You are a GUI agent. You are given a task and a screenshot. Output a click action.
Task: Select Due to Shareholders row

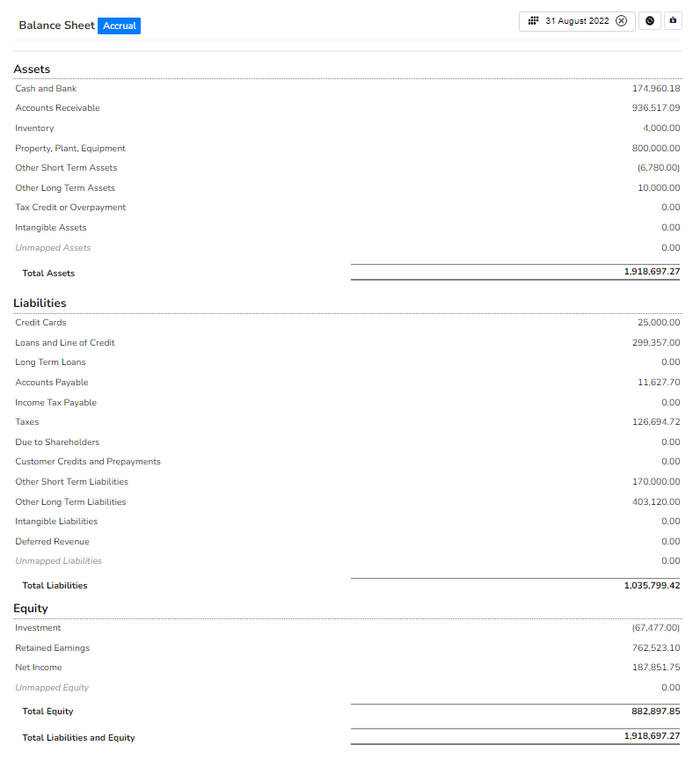point(57,442)
